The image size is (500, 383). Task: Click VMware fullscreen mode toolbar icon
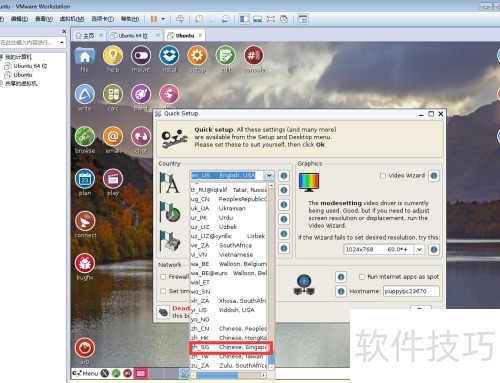(x=270, y=19)
